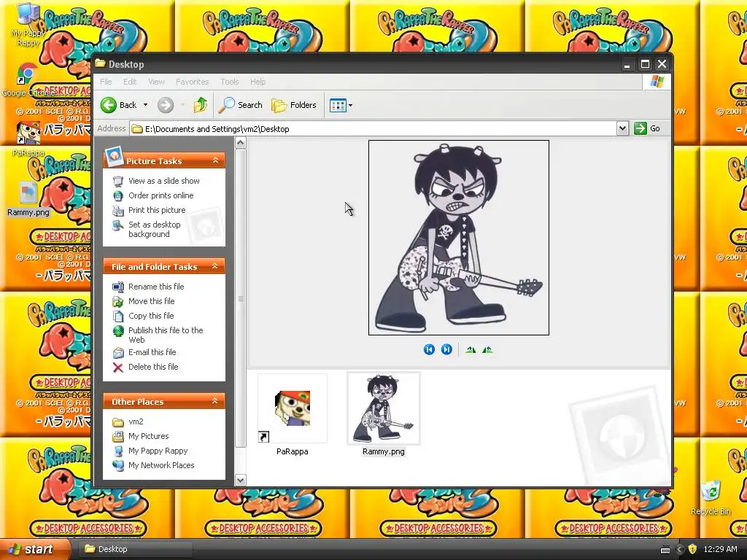The image size is (747, 560).
Task: Open the Back button history dropdown
Action: (x=145, y=105)
